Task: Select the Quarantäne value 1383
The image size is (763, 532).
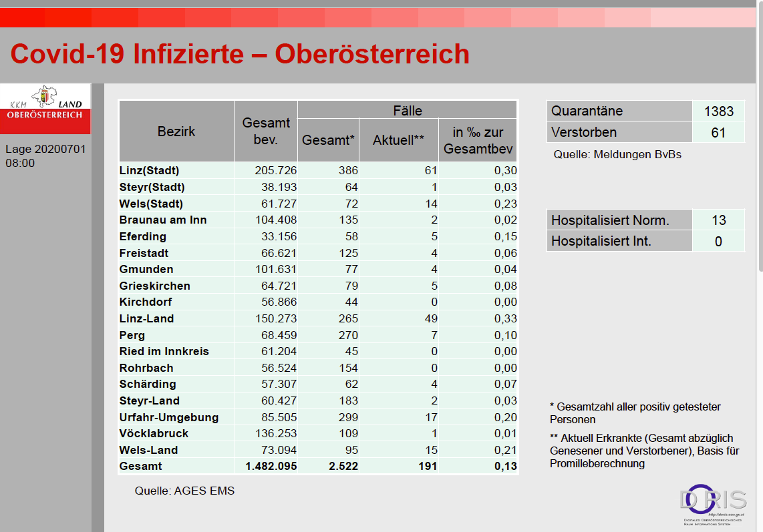Action: [718, 111]
